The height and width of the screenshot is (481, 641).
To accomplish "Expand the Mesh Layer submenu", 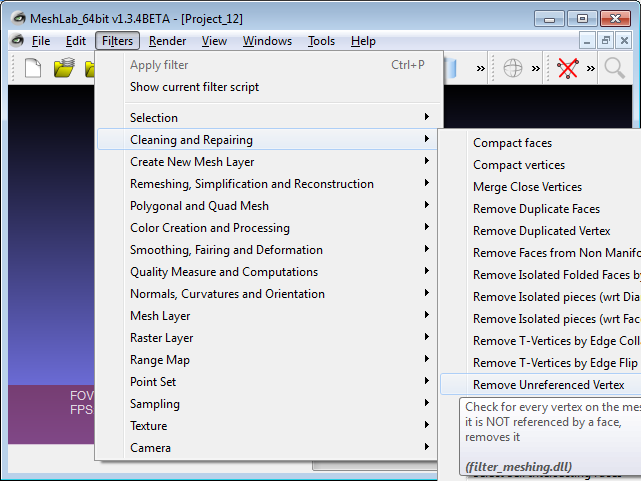I will point(267,316).
